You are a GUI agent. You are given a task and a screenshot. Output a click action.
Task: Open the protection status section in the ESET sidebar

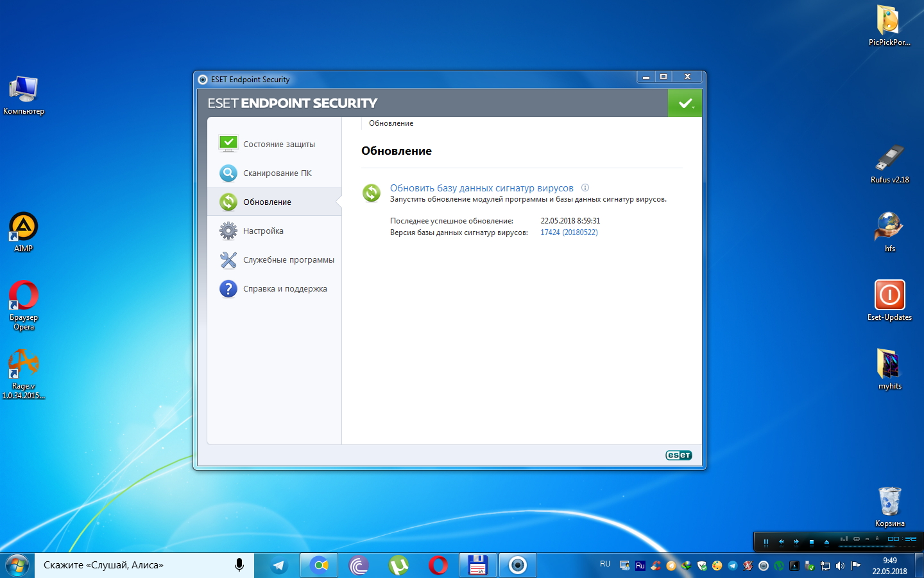pyautogui.click(x=274, y=144)
